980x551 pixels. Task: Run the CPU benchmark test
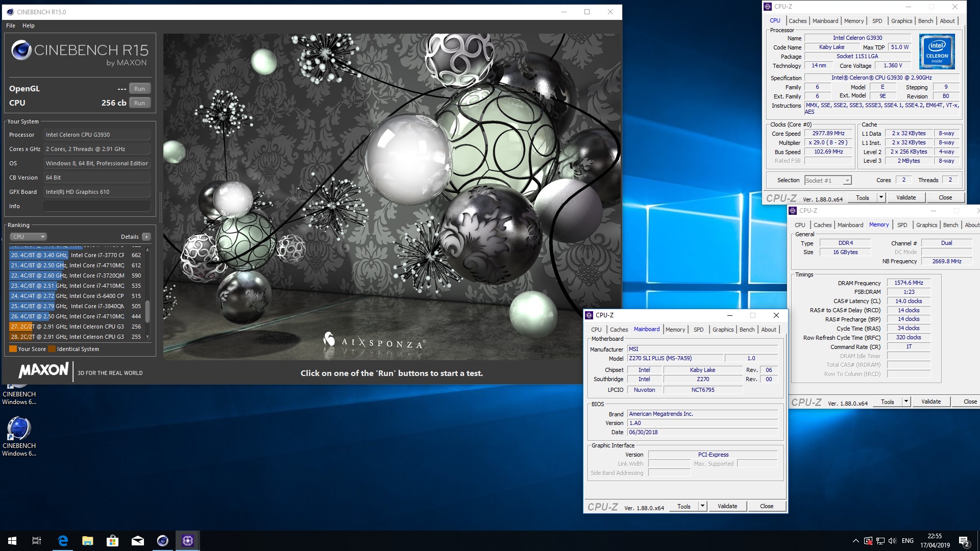coord(139,103)
